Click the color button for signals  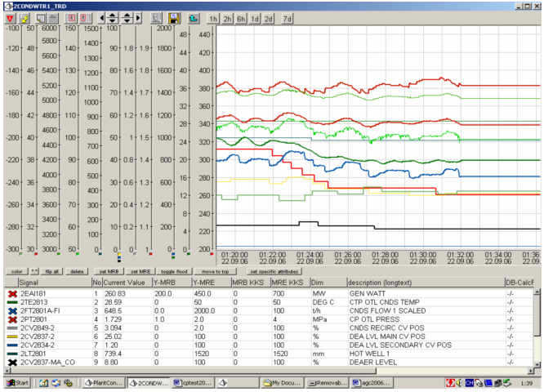click(16, 270)
